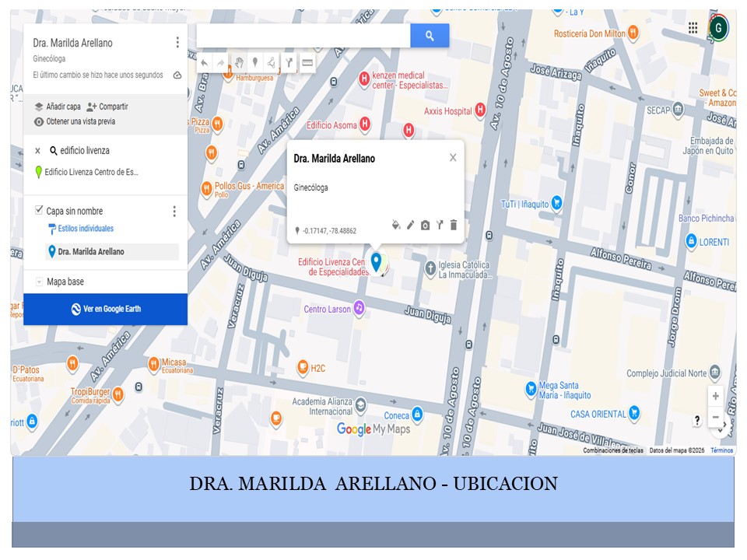747x560 pixels.
Task: Click Rosticería Don Milton restaurant marker
Action: pyautogui.click(x=633, y=32)
